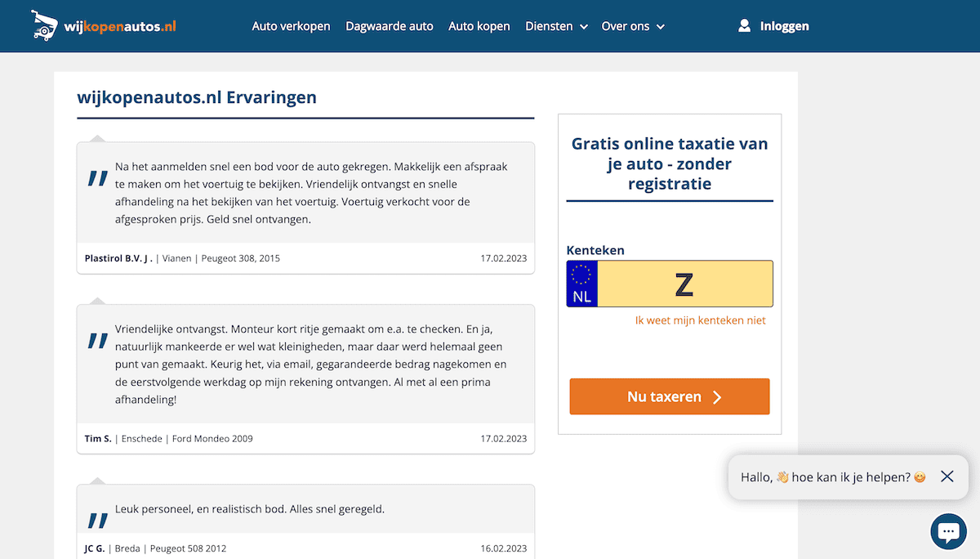The image size is (980, 559).
Task: Open the chat widget bubble icon
Action: pyautogui.click(x=947, y=532)
